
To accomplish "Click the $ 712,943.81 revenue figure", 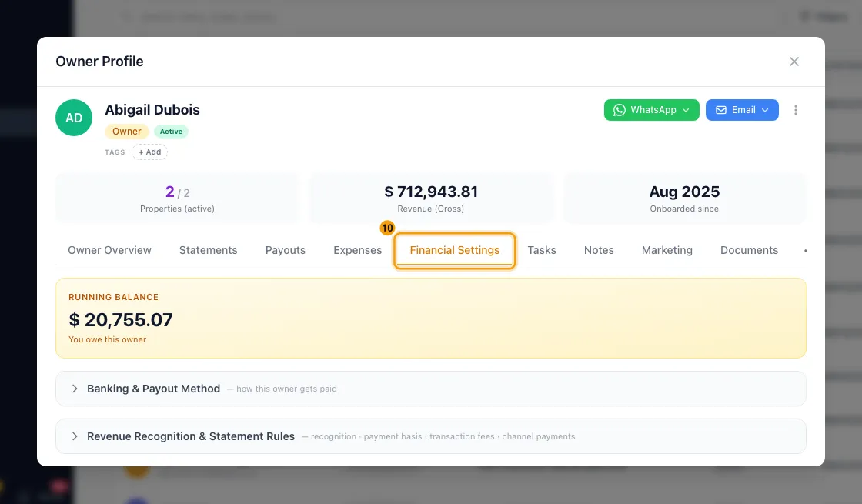I will (431, 192).
